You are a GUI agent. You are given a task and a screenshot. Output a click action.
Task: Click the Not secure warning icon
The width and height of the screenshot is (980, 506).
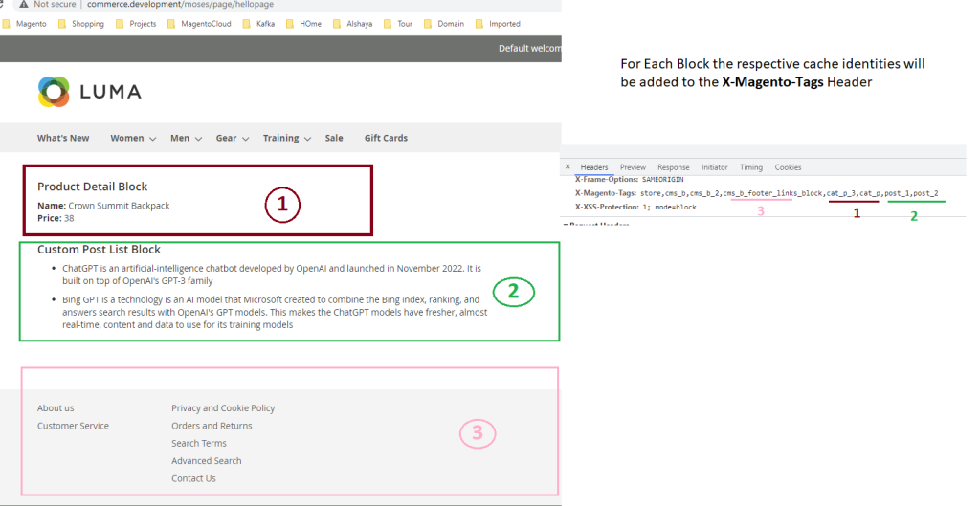click(23, 5)
